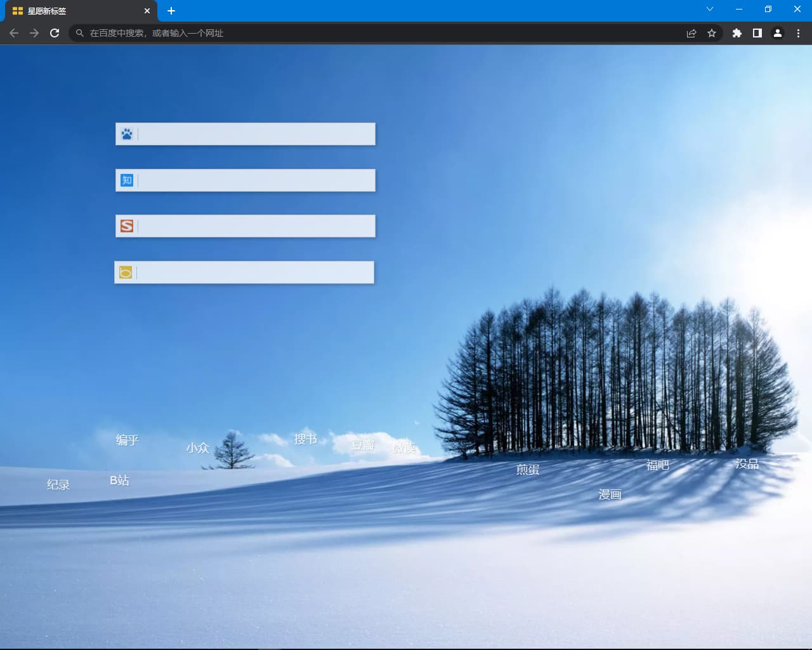Screen dimensions: 812x650
Task: Focus the browser address bar
Action: pyautogui.click(x=381, y=33)
